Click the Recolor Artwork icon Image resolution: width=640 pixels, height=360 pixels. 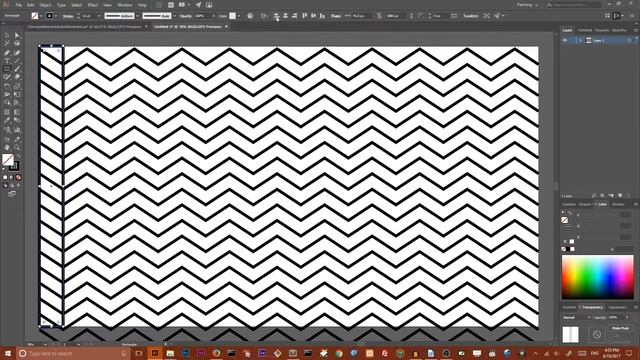(250, 16)
